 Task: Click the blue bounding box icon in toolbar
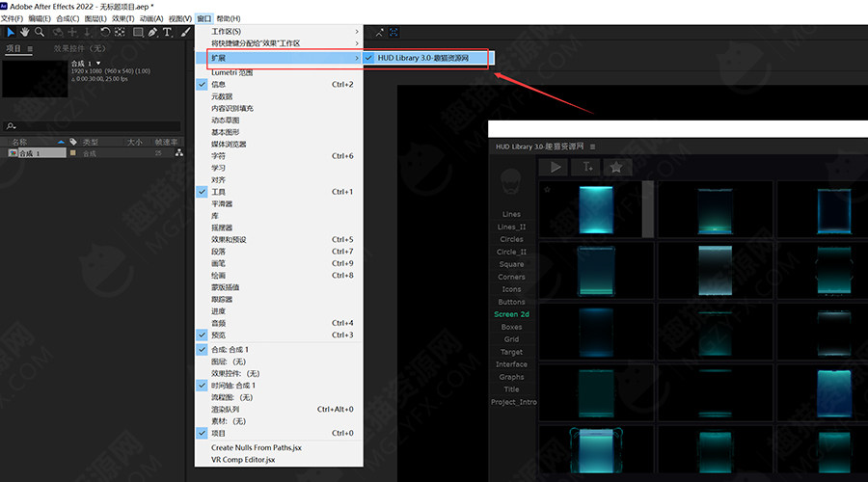tap(393, 33)
